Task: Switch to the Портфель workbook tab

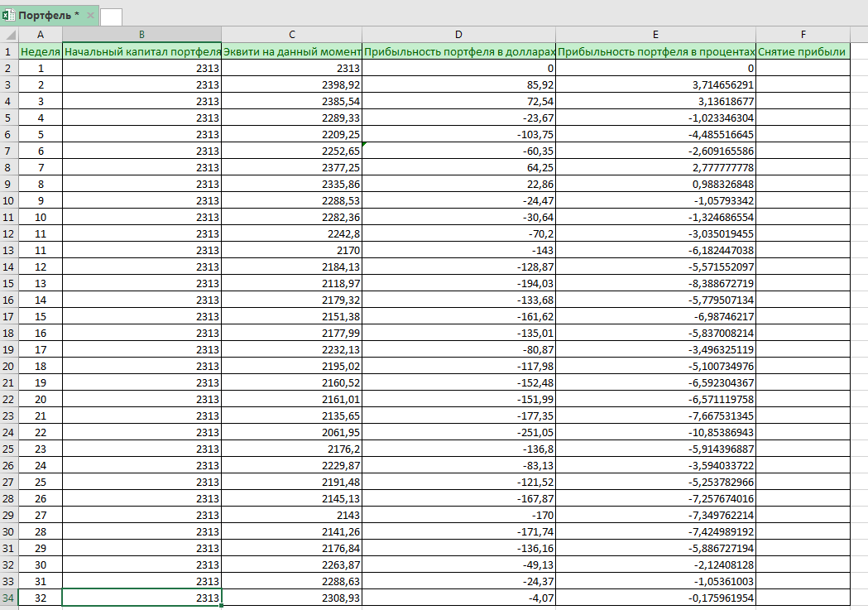Action: click(x=48, y=16)
